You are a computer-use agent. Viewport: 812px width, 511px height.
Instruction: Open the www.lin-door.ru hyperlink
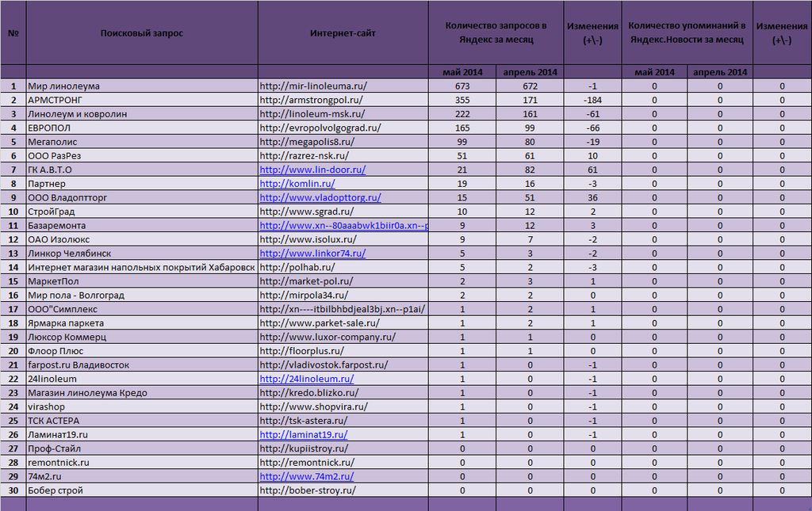tap(312, 170)
